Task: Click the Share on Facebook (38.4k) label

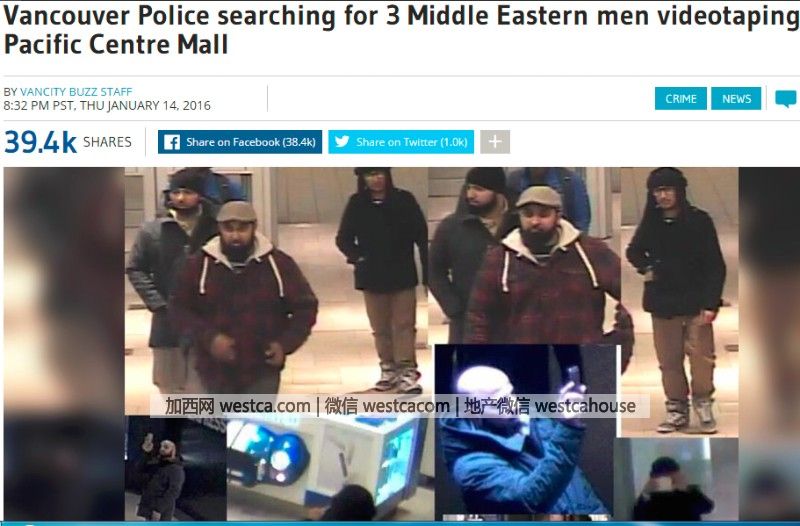Action: click(x=251, y=142)
